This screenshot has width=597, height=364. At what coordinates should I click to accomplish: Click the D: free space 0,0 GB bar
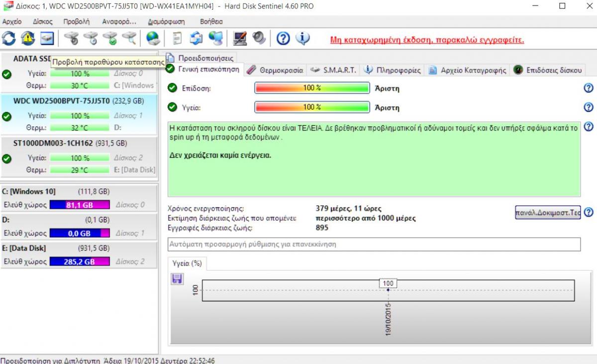80,233
